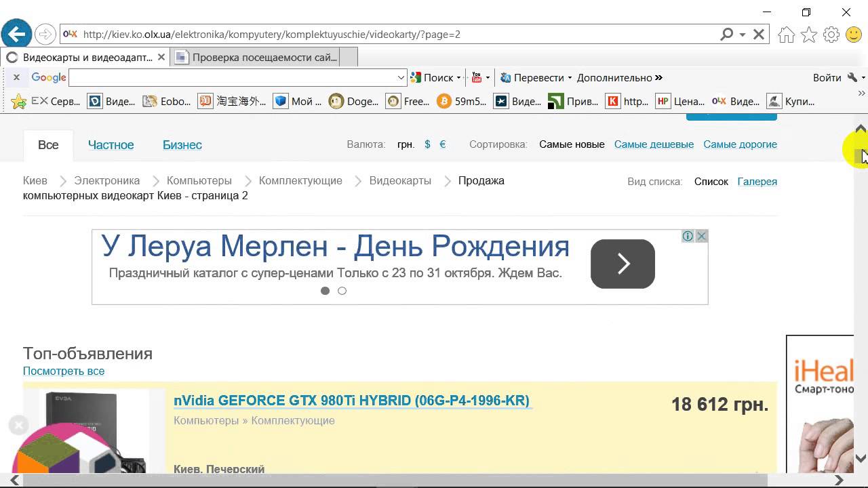Click the Google toolbar wrench settings icon

point(852,77)
